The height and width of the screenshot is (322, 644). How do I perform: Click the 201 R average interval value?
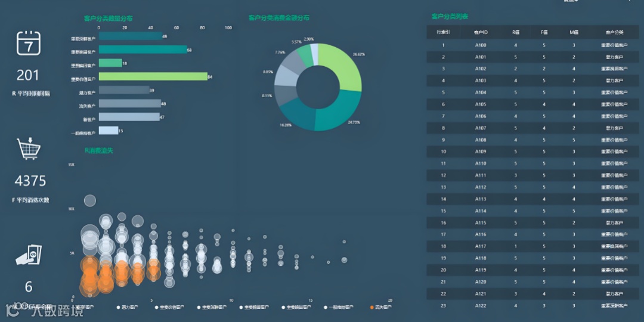pyautogui.click(x=28, y=76)
